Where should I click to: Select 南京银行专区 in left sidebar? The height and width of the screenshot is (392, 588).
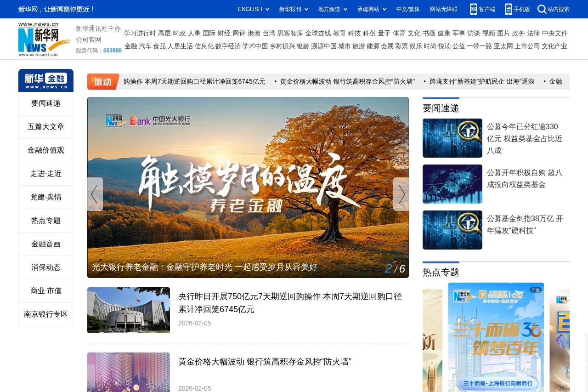(46, 314)
